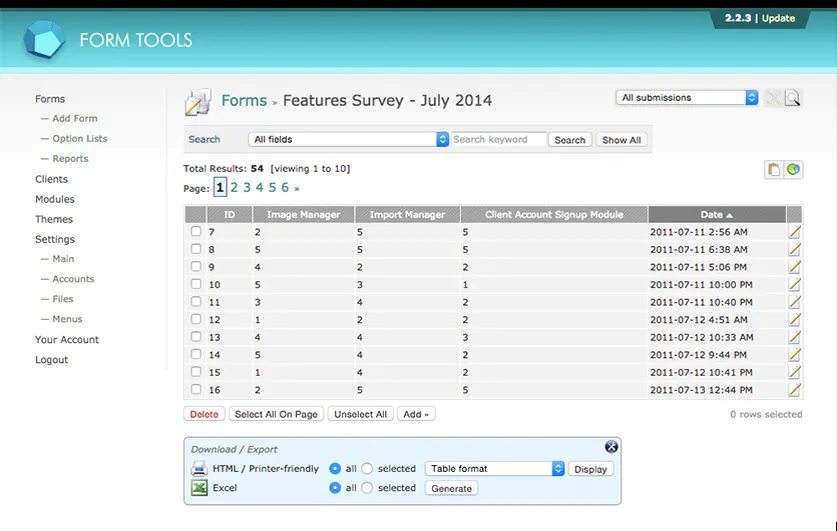The width and height of the screenshot is (837, 531).
Task: Click Generate for Excel export
Action: tap(452, 488)
